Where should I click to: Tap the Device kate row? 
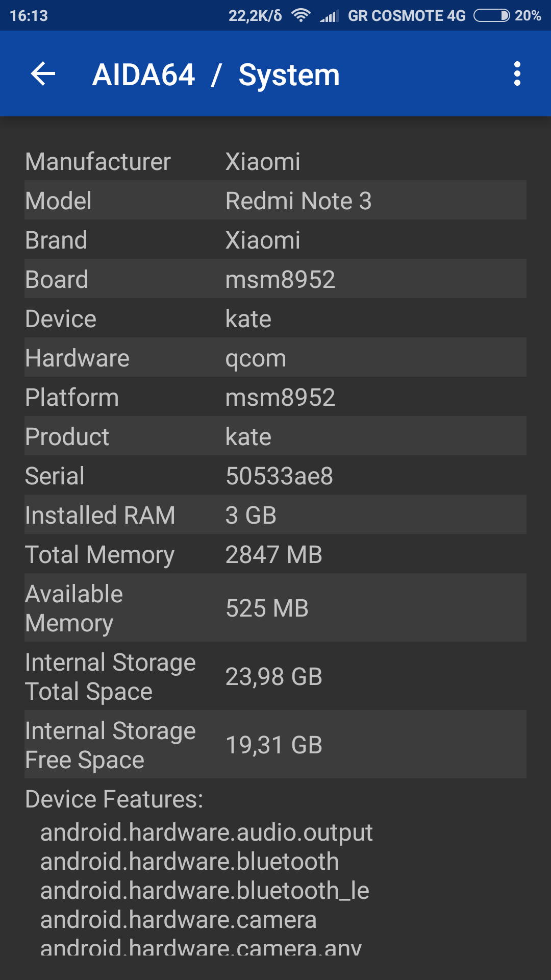point(275,318)
